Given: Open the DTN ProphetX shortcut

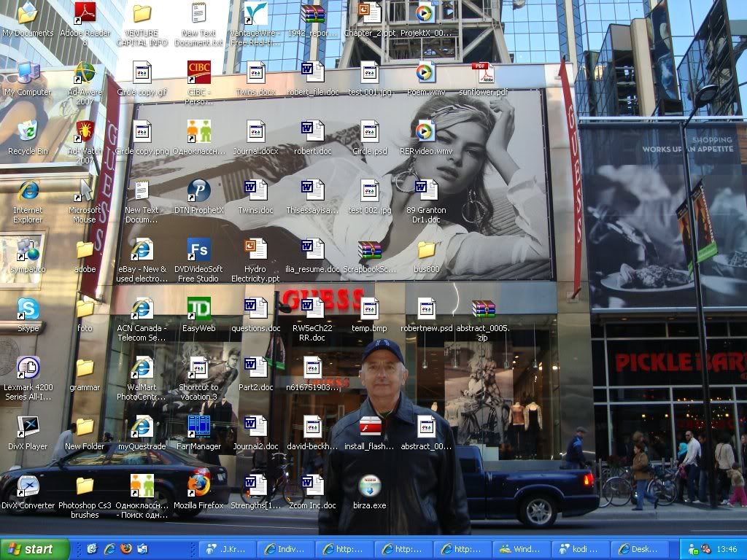Looking at the screenshot, I should pos(198,191).
